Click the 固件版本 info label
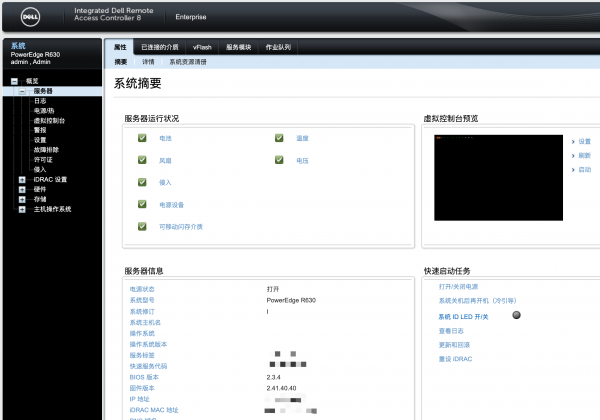This screenshot has width=600, height=420. click(142, 388)
